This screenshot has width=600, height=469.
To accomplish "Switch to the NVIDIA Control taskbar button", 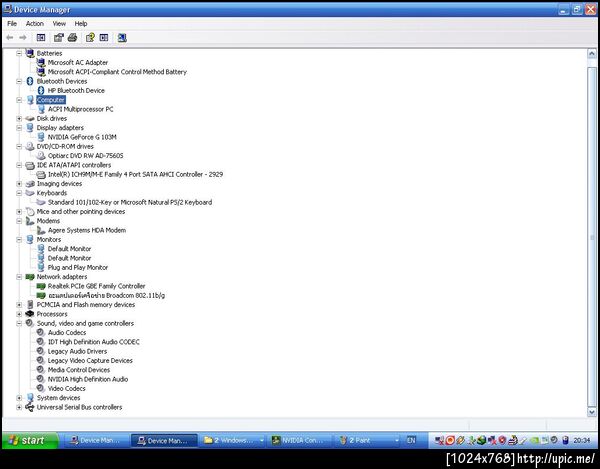I will 301,440.
